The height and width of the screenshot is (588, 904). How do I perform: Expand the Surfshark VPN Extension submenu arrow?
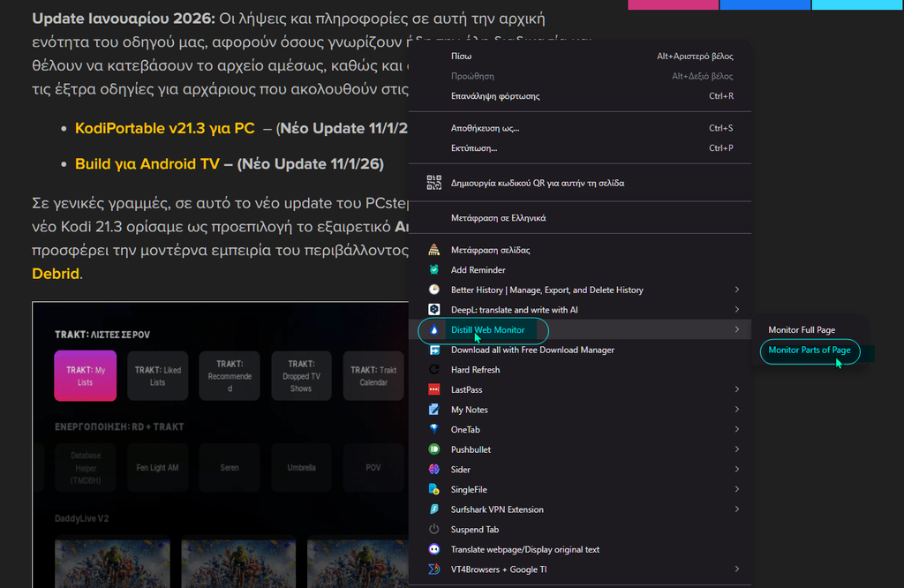pos(737,509)
